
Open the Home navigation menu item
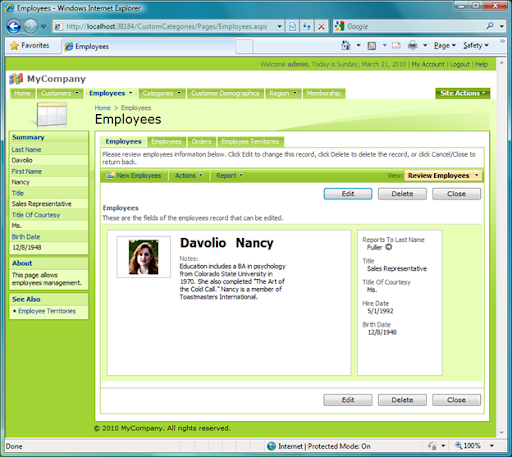coord(22,93)
